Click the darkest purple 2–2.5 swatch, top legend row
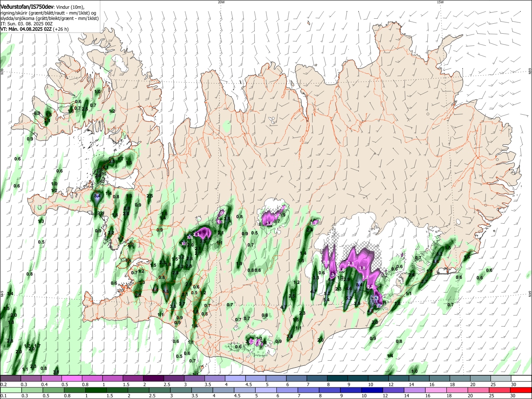The image size is (532, 399). pyautogui.click(x=153, y=379)
